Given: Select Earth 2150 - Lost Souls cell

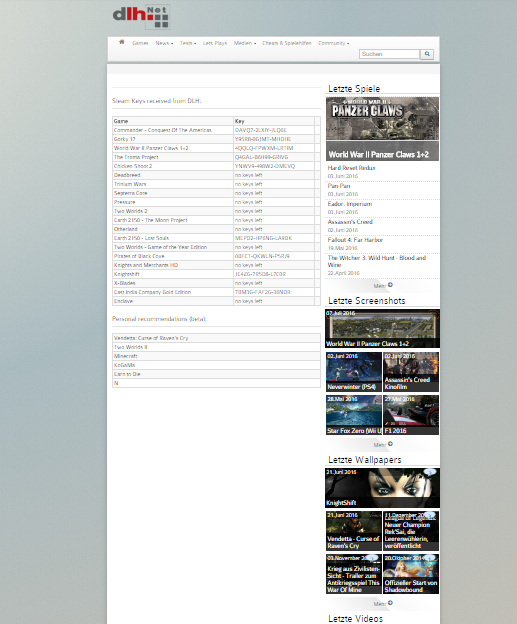Looking at the screenshot, I should (x=173, y=238).
